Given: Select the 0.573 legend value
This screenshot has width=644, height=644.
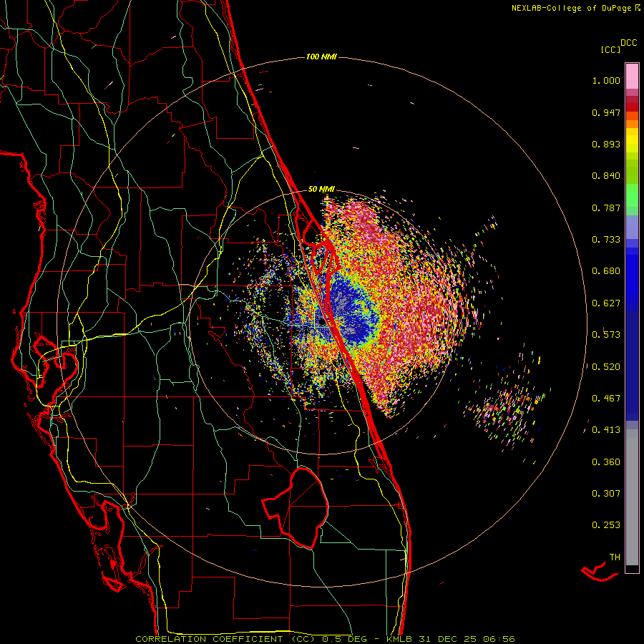Looking at the screenshot, I should tap(606, 335).
